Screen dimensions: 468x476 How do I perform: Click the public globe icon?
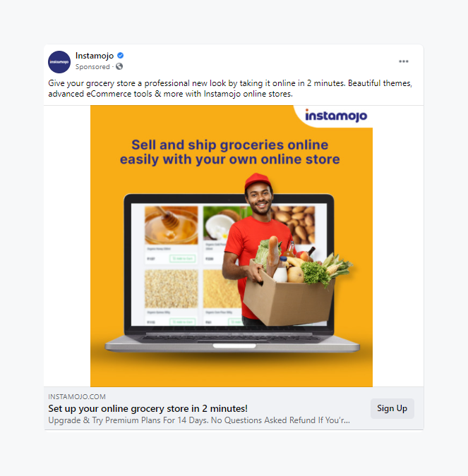119,66
